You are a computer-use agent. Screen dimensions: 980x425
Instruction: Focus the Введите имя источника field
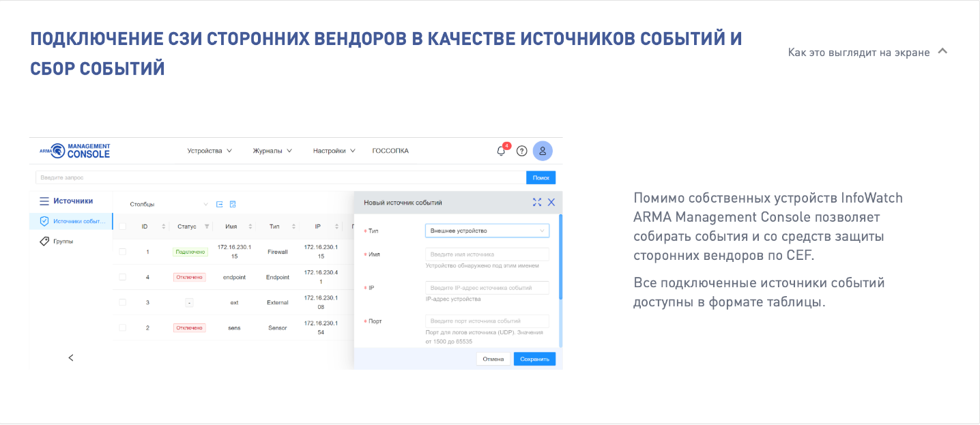487,254
